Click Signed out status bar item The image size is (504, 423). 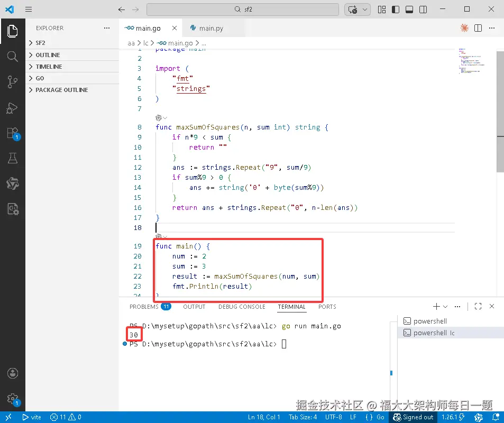coord(414,417)
